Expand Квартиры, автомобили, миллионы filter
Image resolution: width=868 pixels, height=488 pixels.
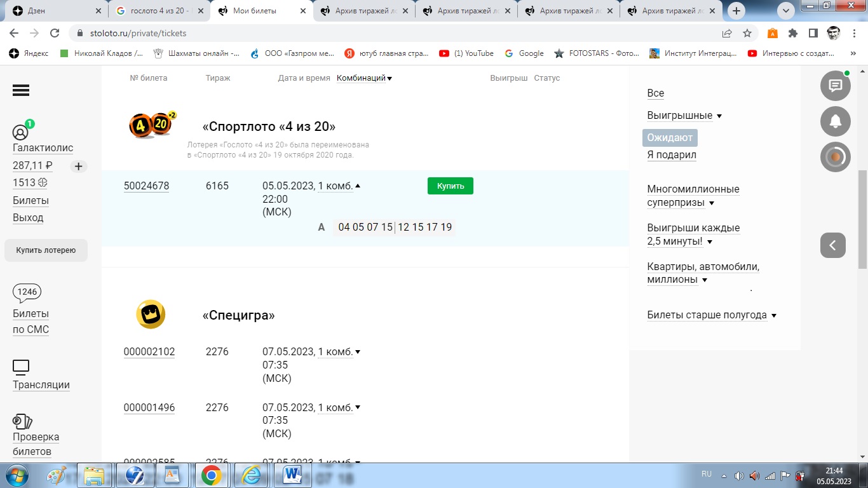pyautogui.click(x=703, y=273)
